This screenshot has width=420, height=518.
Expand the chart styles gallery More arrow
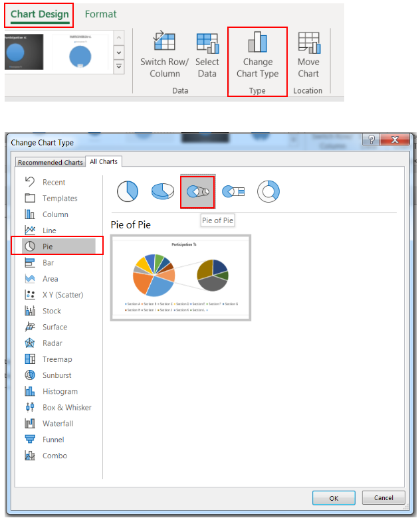click(119, 66)
